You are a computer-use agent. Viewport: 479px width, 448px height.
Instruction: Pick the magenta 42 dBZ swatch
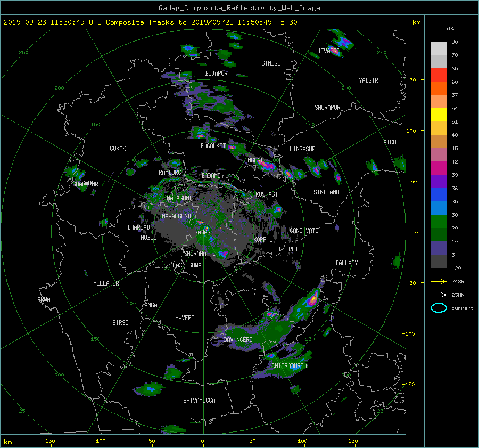click(x=439, y=168)
